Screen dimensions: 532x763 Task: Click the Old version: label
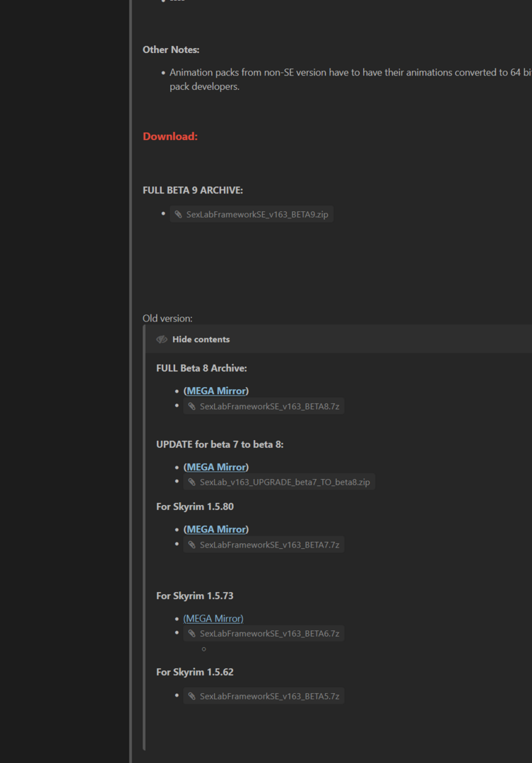[x=167, y=318]
